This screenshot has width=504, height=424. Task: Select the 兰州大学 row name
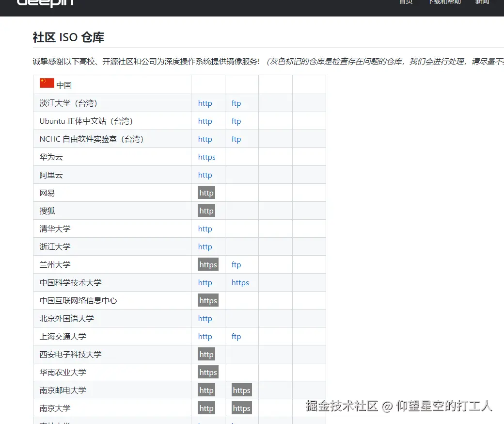click(55, 265)
